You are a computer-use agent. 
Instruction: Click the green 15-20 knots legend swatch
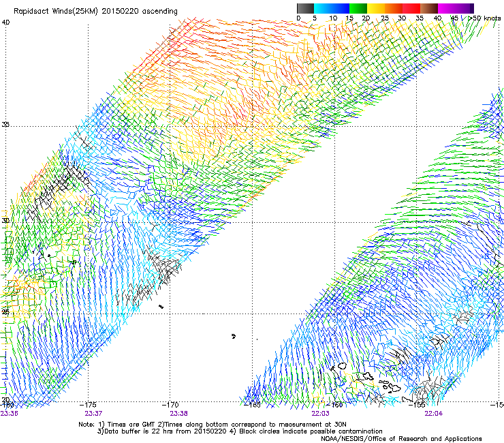coord(358,8)
